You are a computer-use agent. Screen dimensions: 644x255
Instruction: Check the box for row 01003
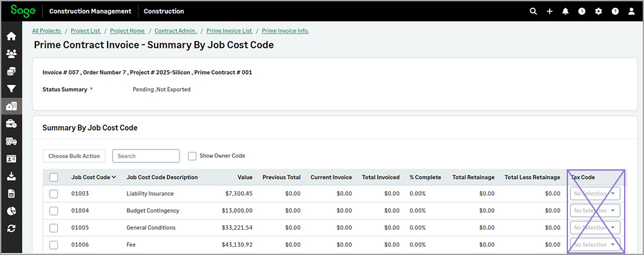pyautogui.click(x=53, y=194)
